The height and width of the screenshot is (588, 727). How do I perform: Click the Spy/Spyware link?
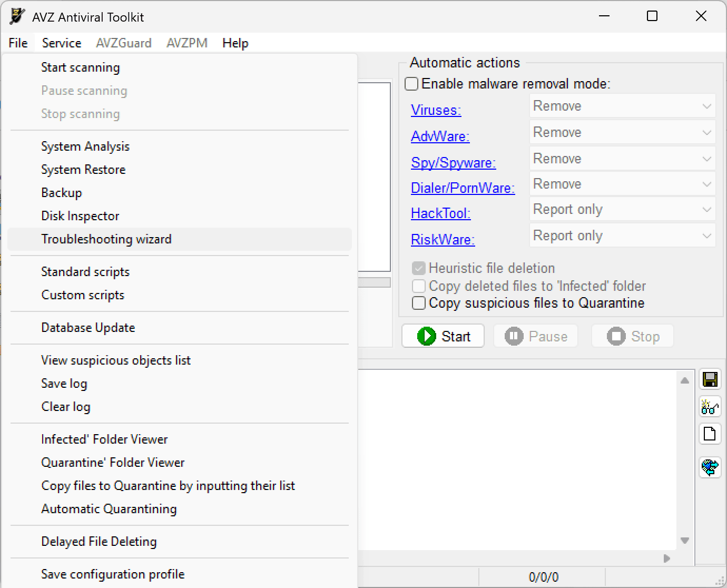coord(453,163)
